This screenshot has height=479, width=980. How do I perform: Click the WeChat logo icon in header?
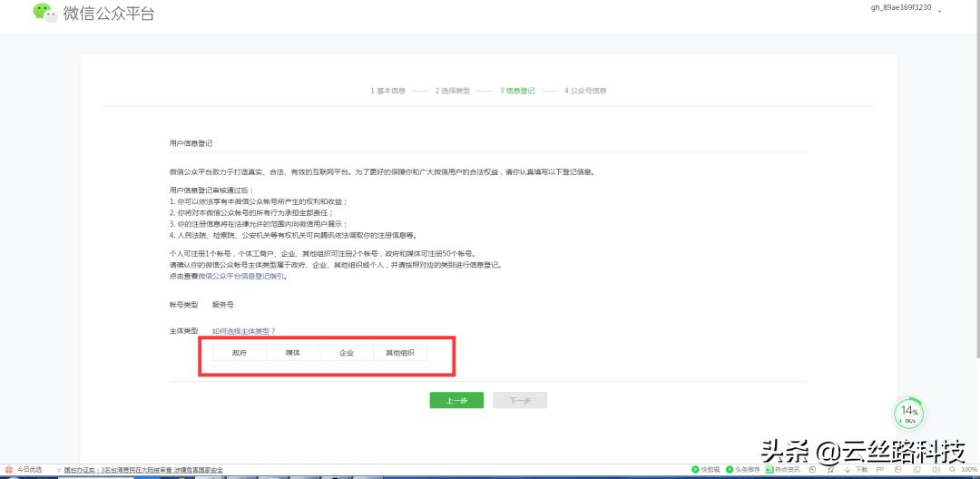[x=45, y=12]
